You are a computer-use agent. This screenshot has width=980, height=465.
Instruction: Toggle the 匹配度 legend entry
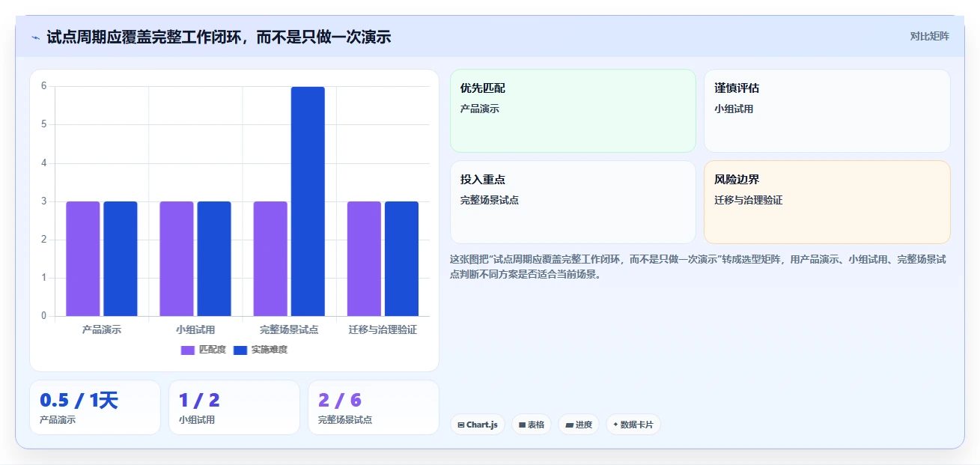[x=204, y=350]
